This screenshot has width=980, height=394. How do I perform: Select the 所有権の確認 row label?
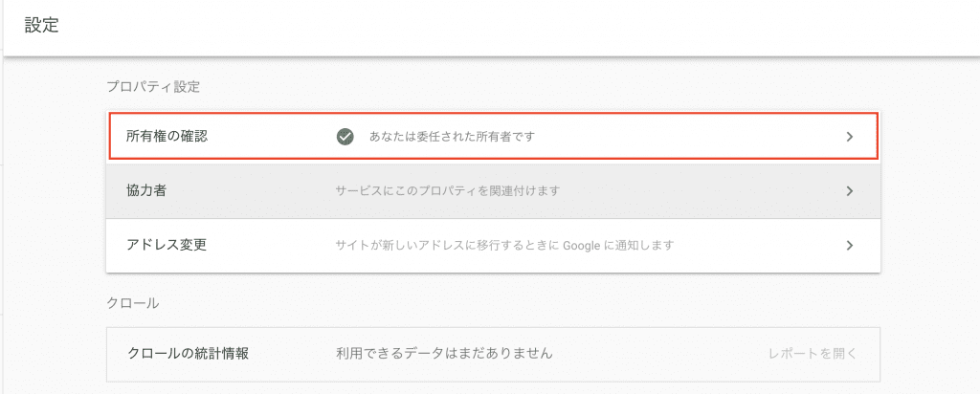click(167, 137)
